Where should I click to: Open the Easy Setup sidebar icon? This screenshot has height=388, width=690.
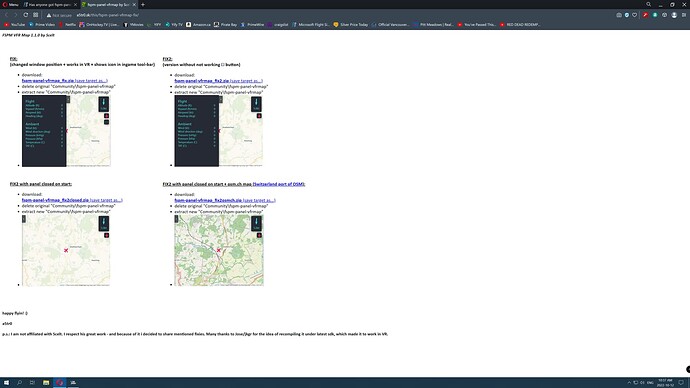684,15
